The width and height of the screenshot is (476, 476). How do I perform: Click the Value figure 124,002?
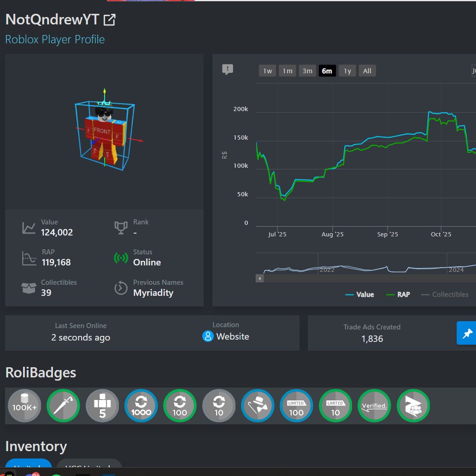point(57,233)
